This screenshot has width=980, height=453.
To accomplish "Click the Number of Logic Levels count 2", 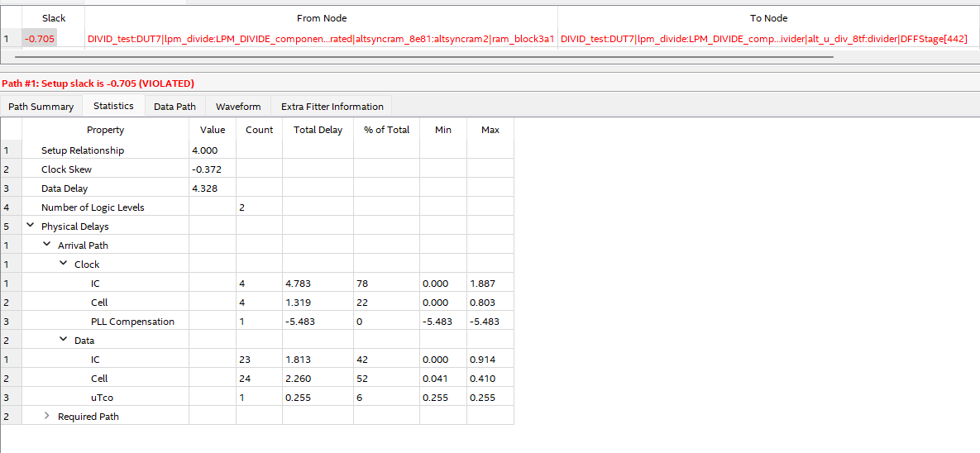I will pos(241,207).
